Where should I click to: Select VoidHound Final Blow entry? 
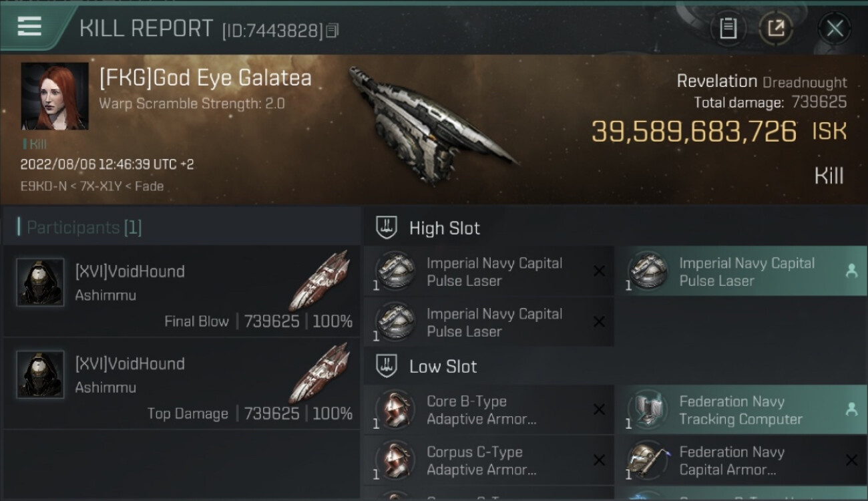coord(181,291)
